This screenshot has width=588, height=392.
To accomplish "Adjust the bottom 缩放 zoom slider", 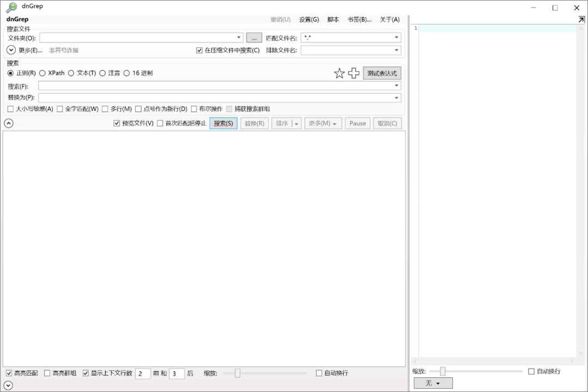I will point(238,373).
